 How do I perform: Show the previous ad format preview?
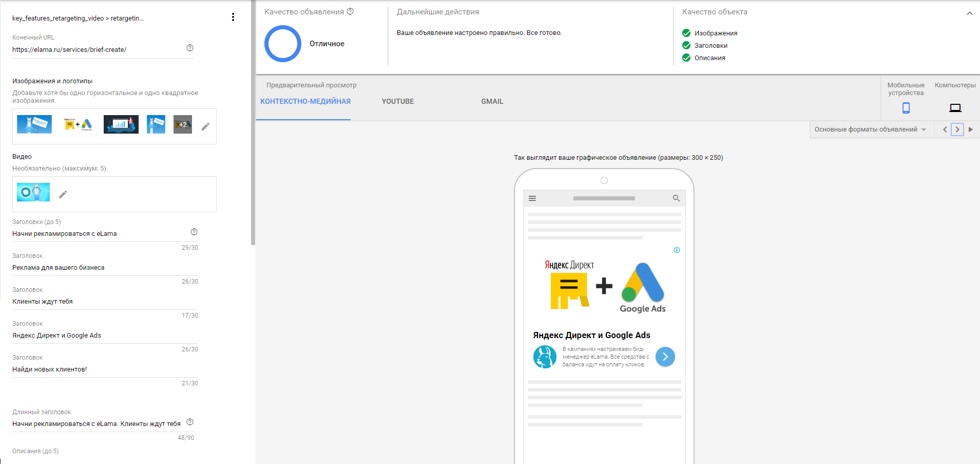pos(945,129)
